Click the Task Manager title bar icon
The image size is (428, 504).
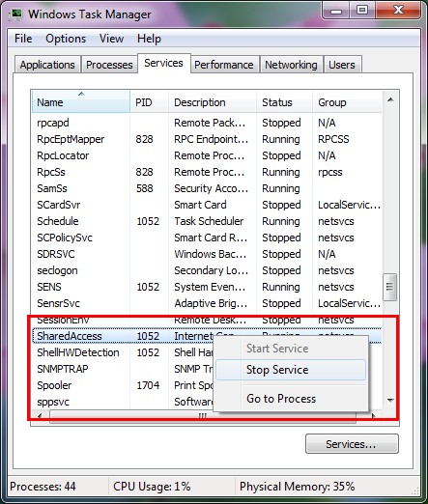coord(15,14)
